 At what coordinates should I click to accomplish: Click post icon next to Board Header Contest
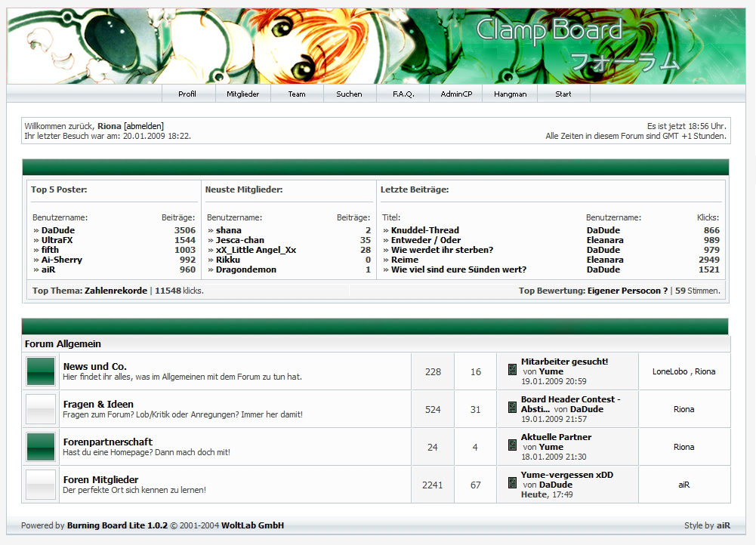coord(512,408)
